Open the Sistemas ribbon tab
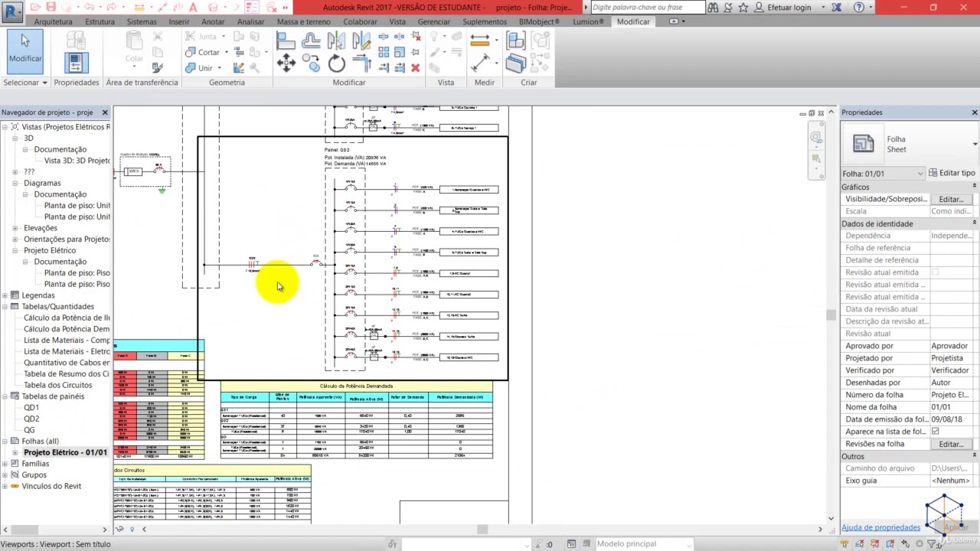Screen dimensions: 980x551 pos(142,21)
